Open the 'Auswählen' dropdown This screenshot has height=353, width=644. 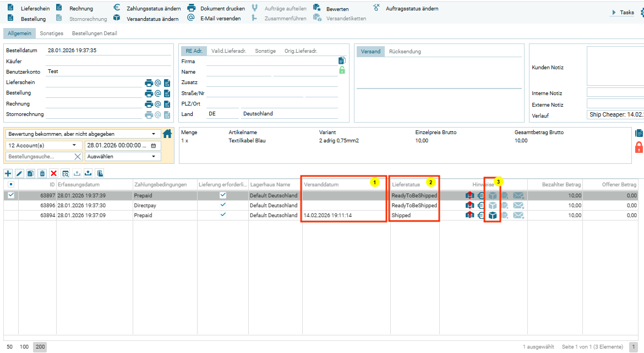123,156
